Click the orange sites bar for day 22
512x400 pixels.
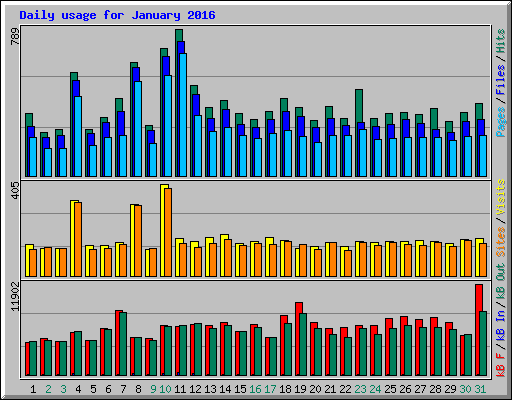click(x=348, y=263)
